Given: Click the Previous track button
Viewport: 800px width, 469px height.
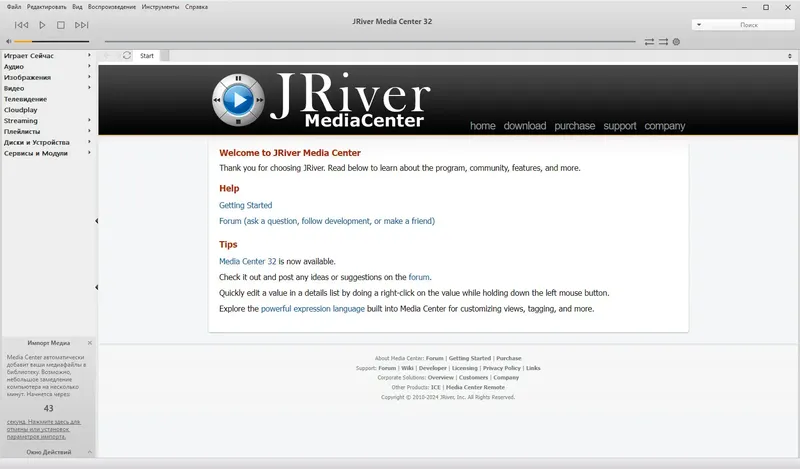Looking at the screenshot, I should coord(21,25).
